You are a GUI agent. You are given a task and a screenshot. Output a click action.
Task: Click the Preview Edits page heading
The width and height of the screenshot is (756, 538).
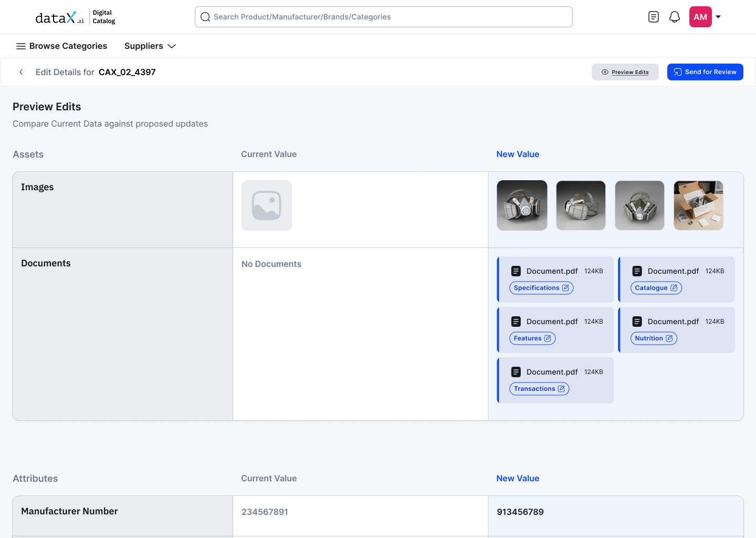pos(47,107)
